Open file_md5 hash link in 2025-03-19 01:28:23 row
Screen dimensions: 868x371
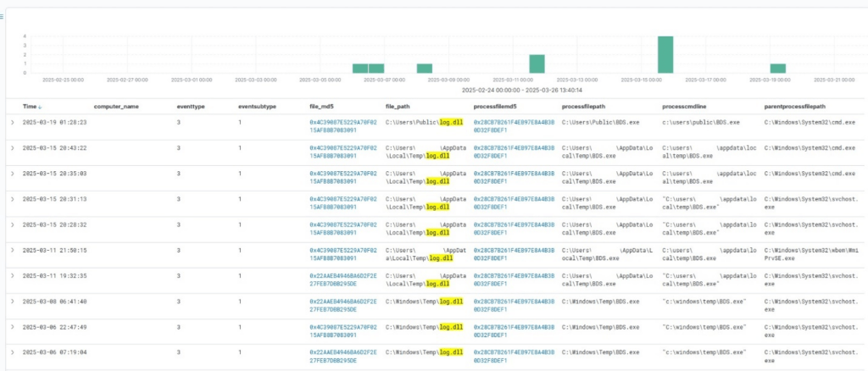pos(343,126)
